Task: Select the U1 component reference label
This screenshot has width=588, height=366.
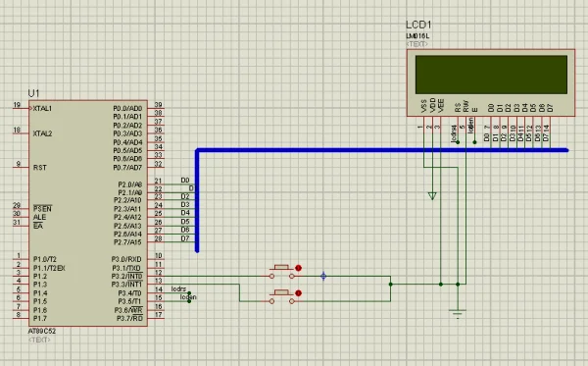Action: [33, 93]
